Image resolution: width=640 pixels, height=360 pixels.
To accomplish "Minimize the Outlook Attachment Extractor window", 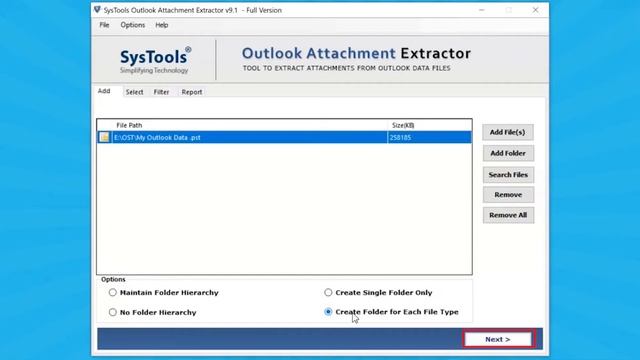I will click(482, 10).
